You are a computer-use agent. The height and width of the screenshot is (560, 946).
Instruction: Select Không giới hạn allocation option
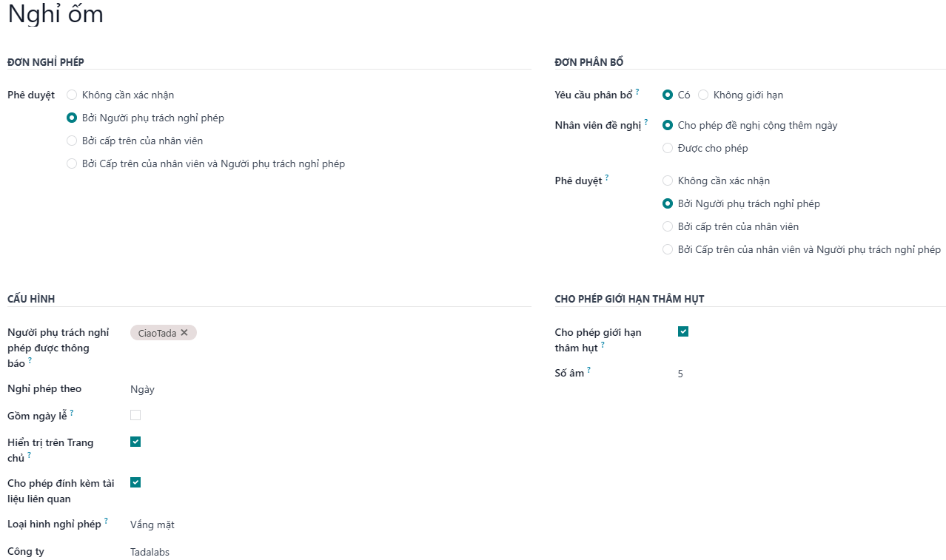click(x=703, y=95)
